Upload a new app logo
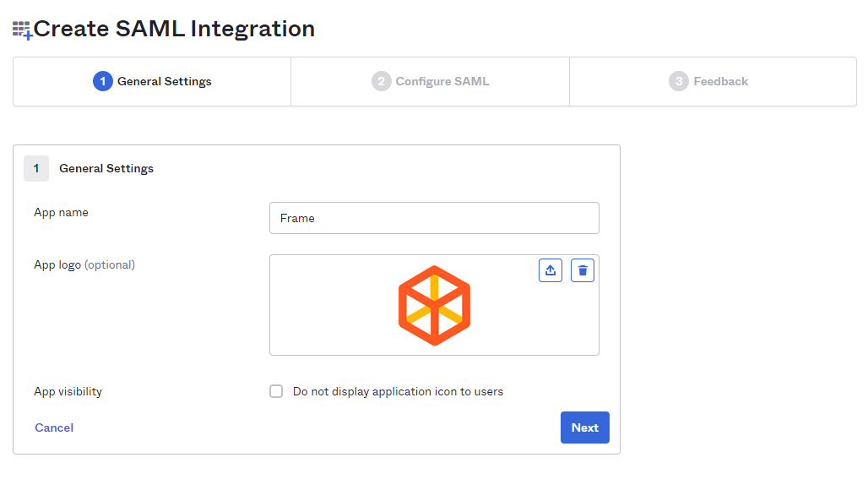The height and width of the screenshot is (501, 868). tap(550, 270)
